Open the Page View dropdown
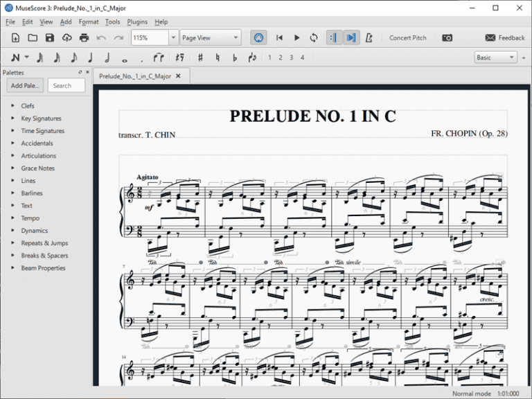This screenshot has height=399, width=532. click(211, 37)
